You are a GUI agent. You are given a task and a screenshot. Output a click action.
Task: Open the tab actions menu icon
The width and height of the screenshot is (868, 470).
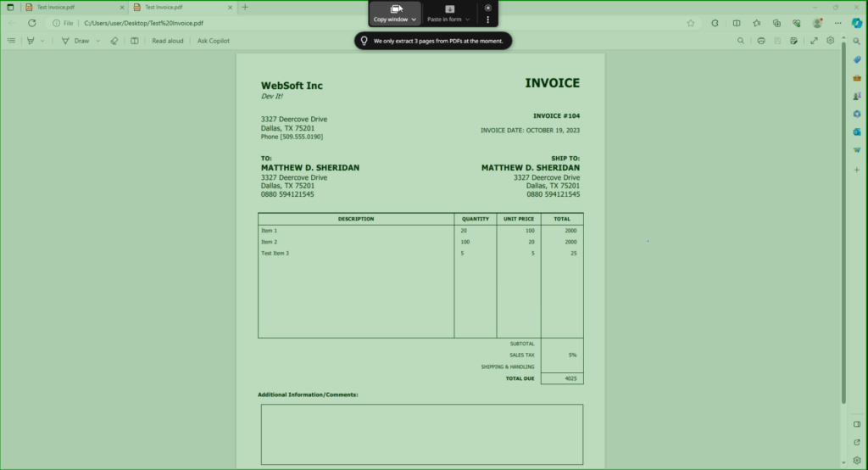(10, 7)
